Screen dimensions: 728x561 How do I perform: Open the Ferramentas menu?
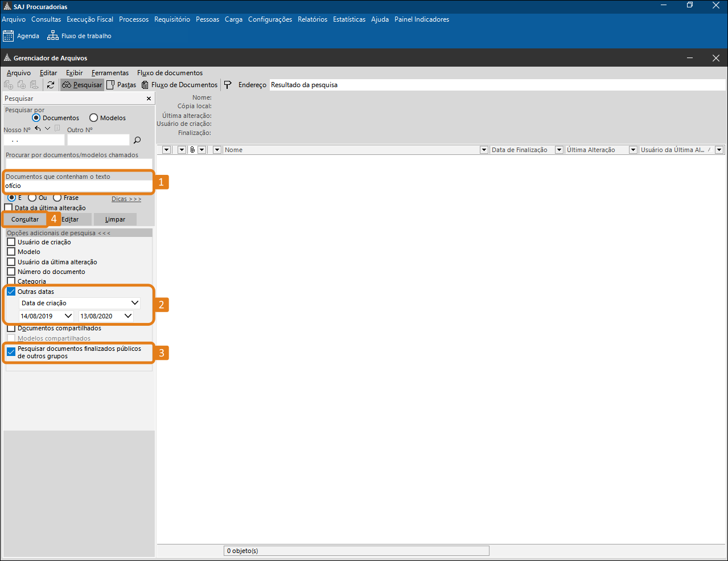(110, 73)
